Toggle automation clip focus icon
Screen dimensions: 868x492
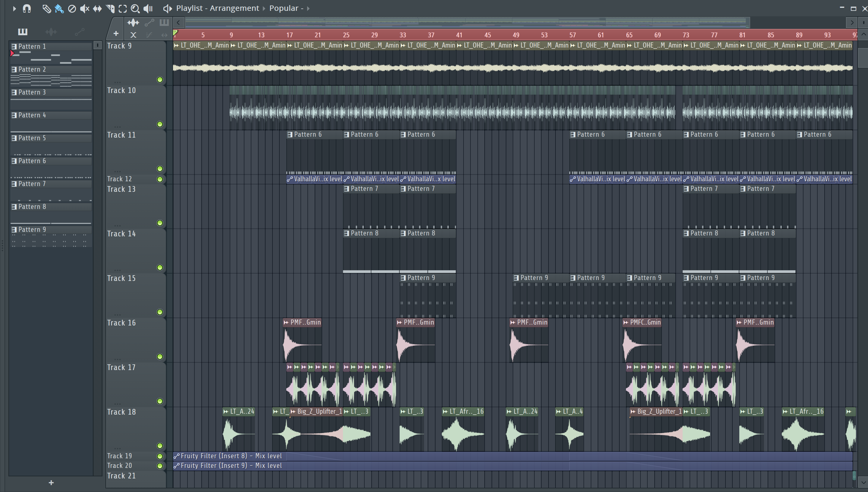149,23
